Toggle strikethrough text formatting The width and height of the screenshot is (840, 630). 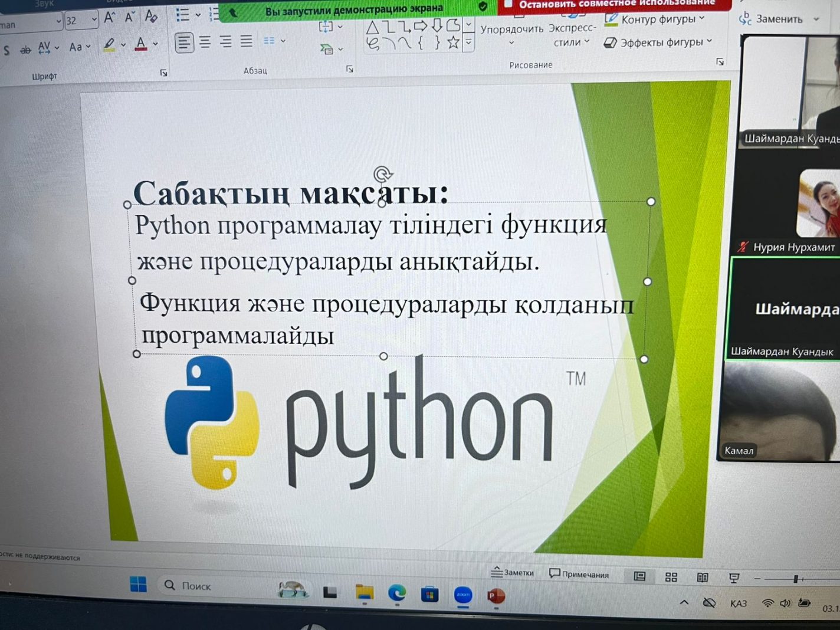pyautogui.click(x=25, y=50)
